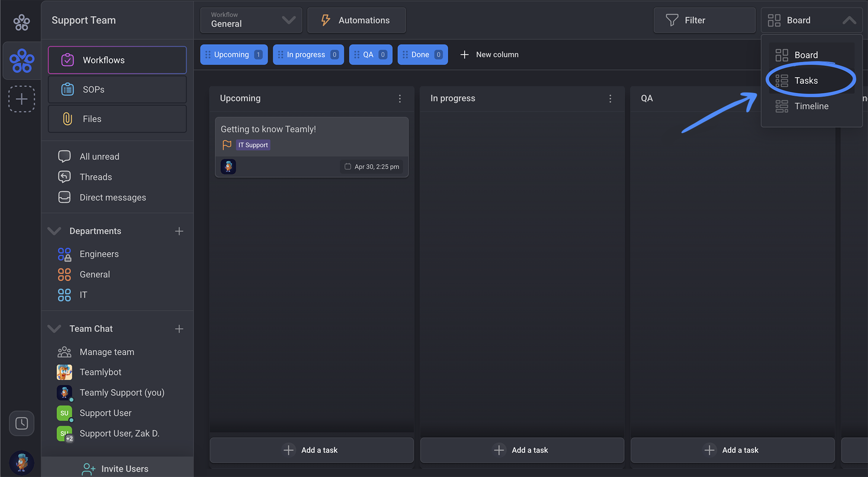Click the IT Support tag
The height and width of the screenshot is (477, 868).
point(253,145)
